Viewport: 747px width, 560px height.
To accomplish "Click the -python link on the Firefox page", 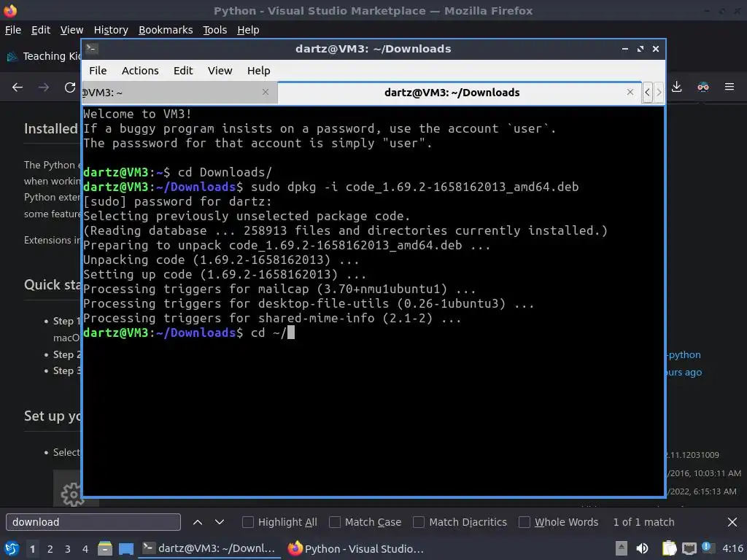I will (684, 355).
